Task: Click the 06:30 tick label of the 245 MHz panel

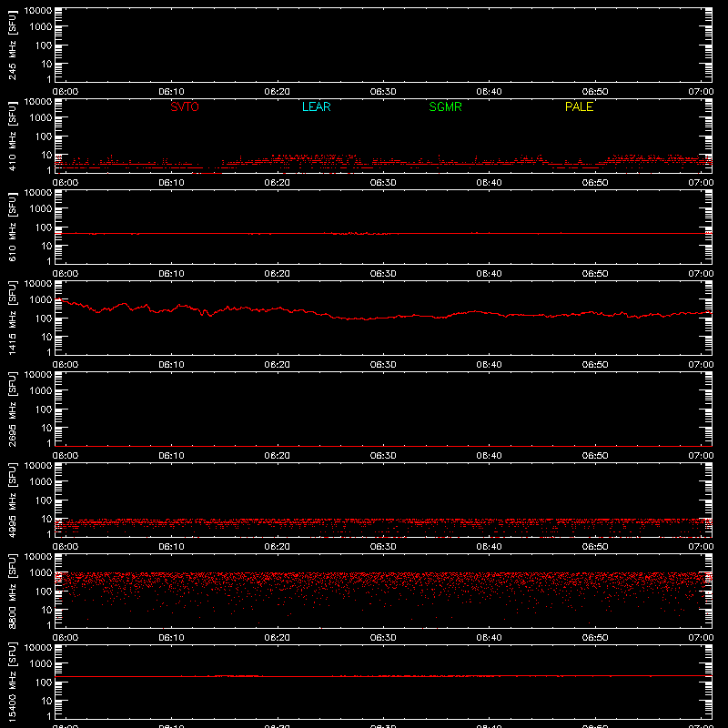Action: 383,92
